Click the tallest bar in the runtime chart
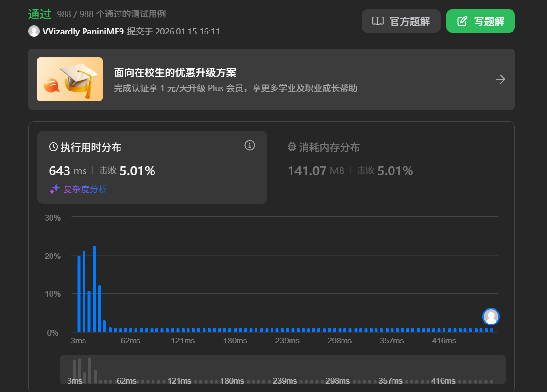The image size is (547, 392). coord(94,289)
